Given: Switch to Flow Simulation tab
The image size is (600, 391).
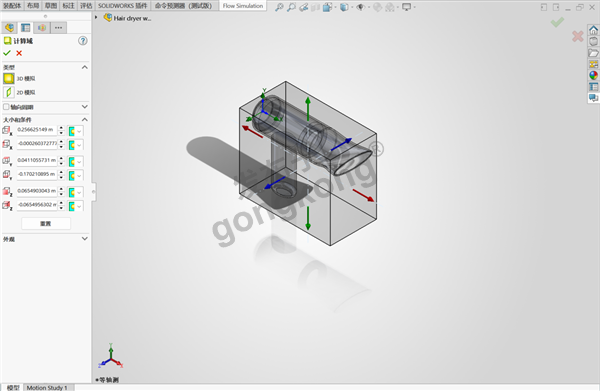Looking at the screenshot, I should pos(243,5).
